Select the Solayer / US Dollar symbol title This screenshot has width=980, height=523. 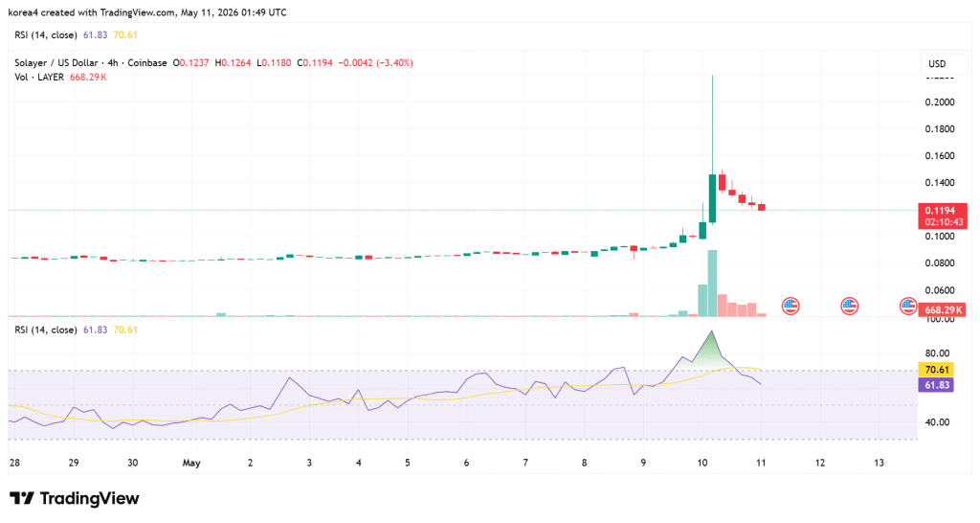pyautogui.click(x=56, y=62)
